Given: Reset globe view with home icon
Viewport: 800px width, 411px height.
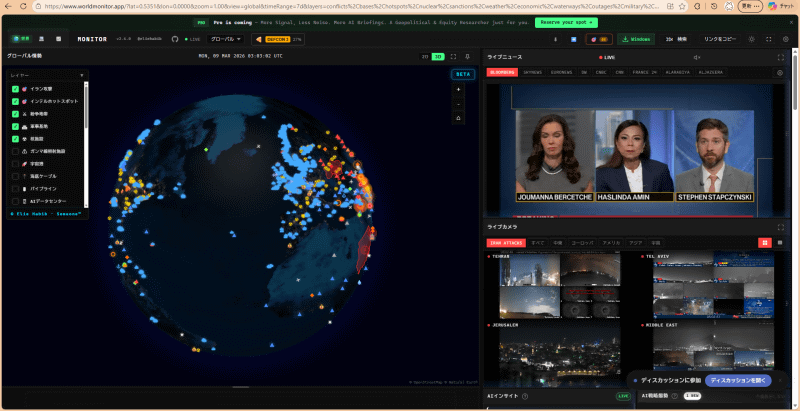Looking at the screenshot, I should [x=458, y=118].
